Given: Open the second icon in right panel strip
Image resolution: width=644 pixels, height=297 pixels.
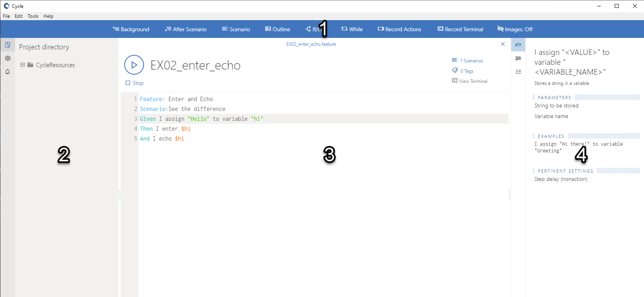Looking at the screenshot, I should 518,58.
